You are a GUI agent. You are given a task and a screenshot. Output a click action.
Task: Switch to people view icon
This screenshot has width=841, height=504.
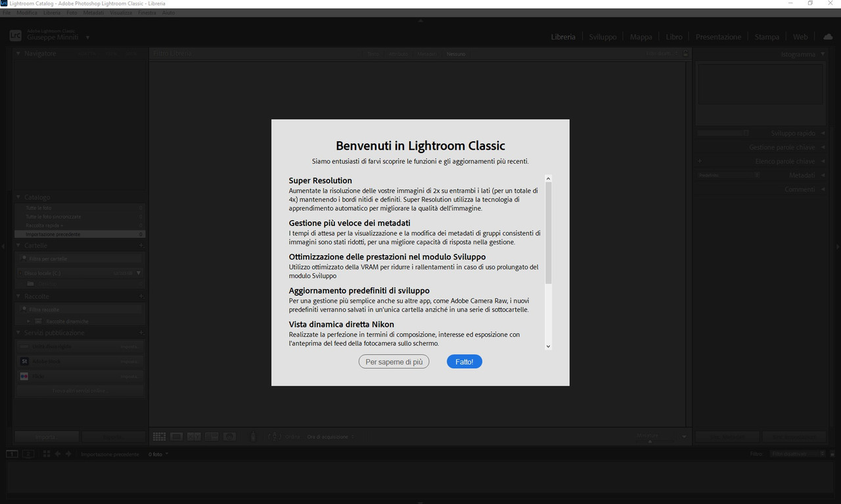(229, 436)
